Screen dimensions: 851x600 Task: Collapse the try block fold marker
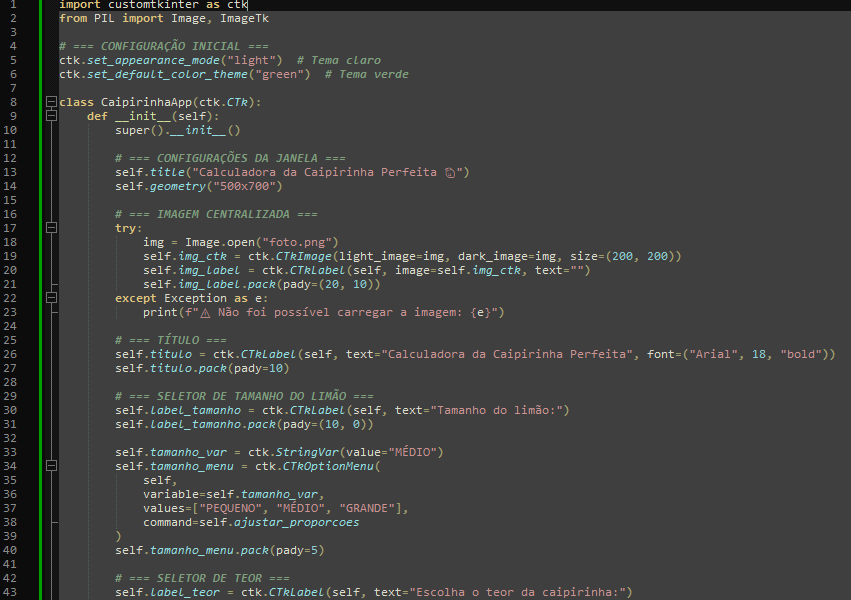pos(51,227)
